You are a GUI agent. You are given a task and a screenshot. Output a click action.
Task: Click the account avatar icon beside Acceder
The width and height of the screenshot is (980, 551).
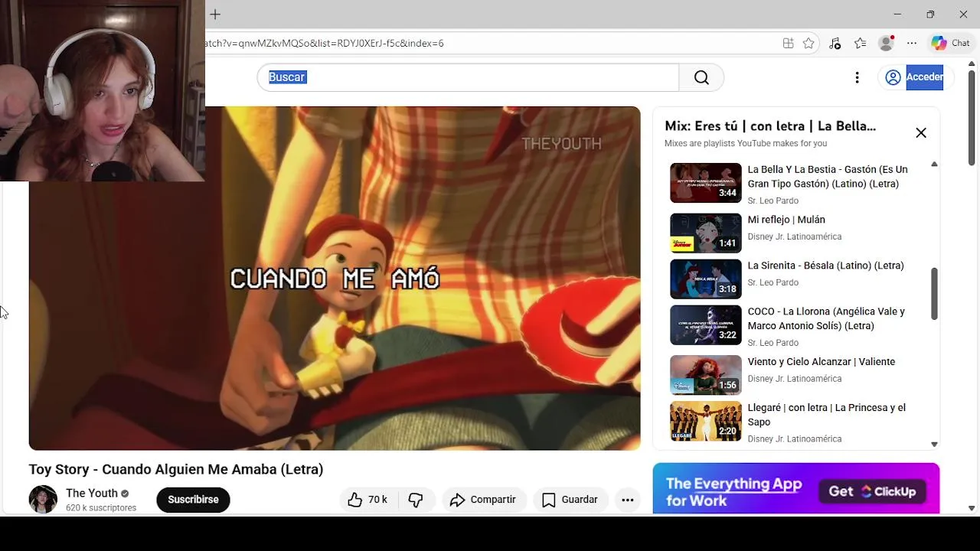tap(893, 77)
